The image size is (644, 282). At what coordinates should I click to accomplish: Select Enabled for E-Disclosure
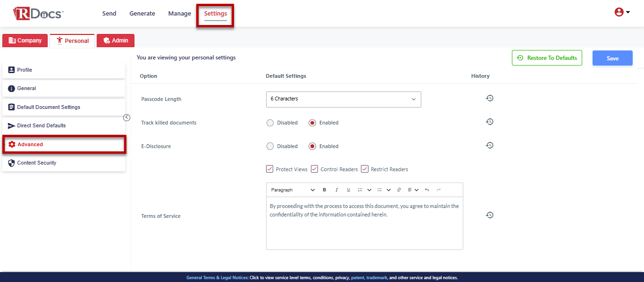312,147
